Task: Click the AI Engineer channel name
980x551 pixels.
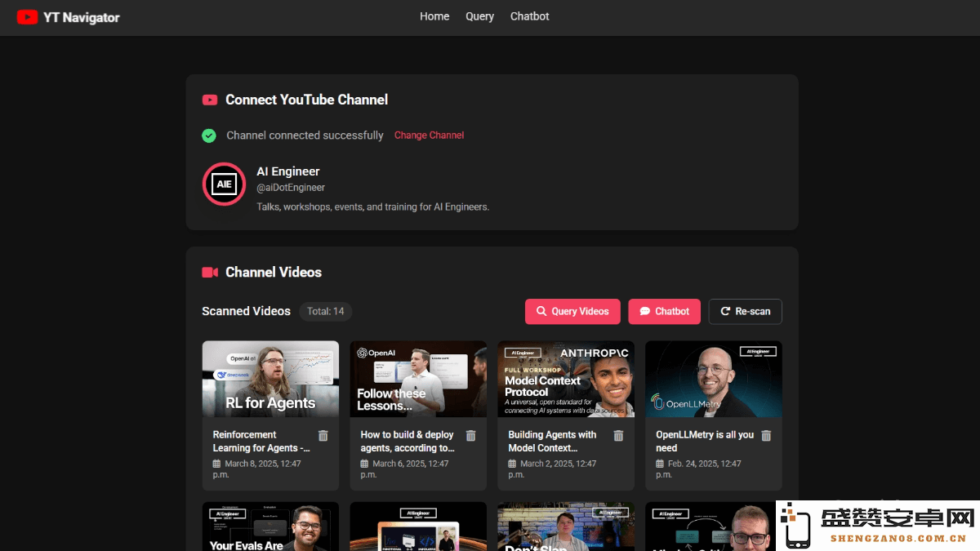Action: tap(288, 171)
